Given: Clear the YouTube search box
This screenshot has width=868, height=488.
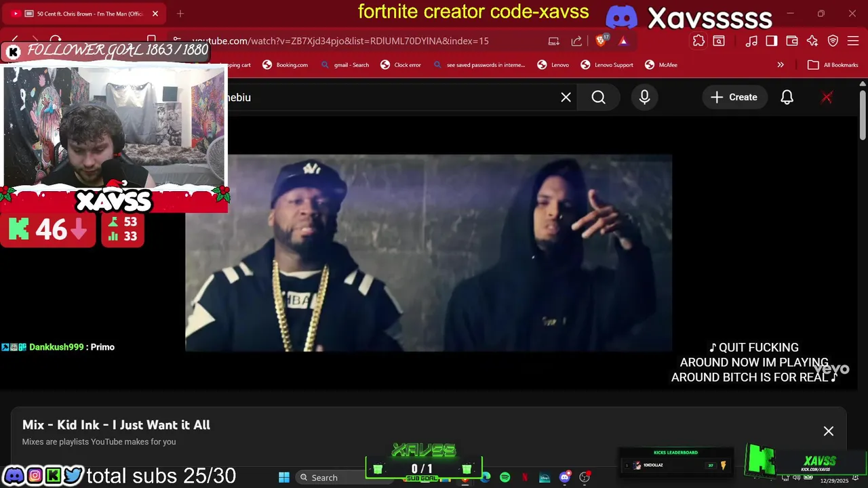Looking at the screenshot, I should (566, 98).
